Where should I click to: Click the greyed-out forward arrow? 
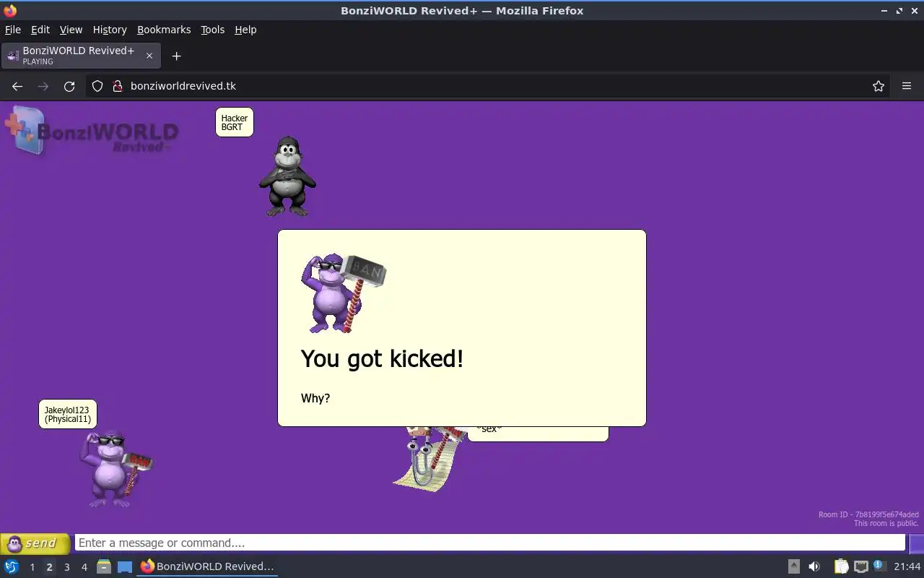point(43,86)
